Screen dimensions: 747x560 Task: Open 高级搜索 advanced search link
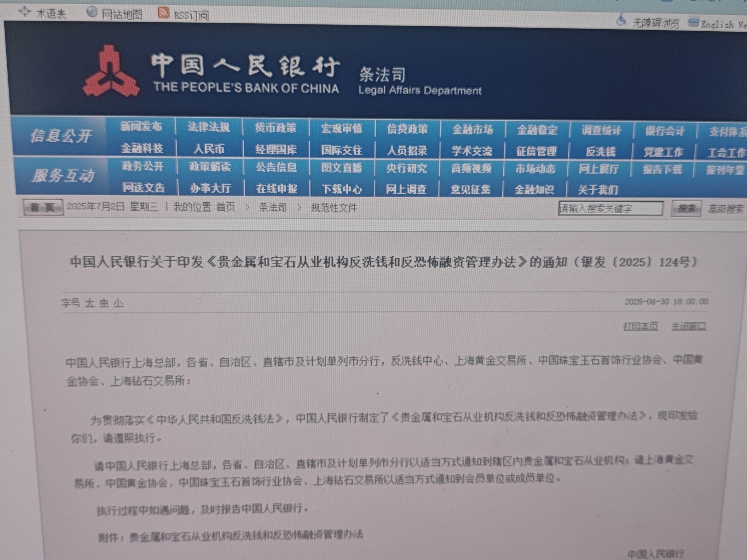click(x=725, y=209)
